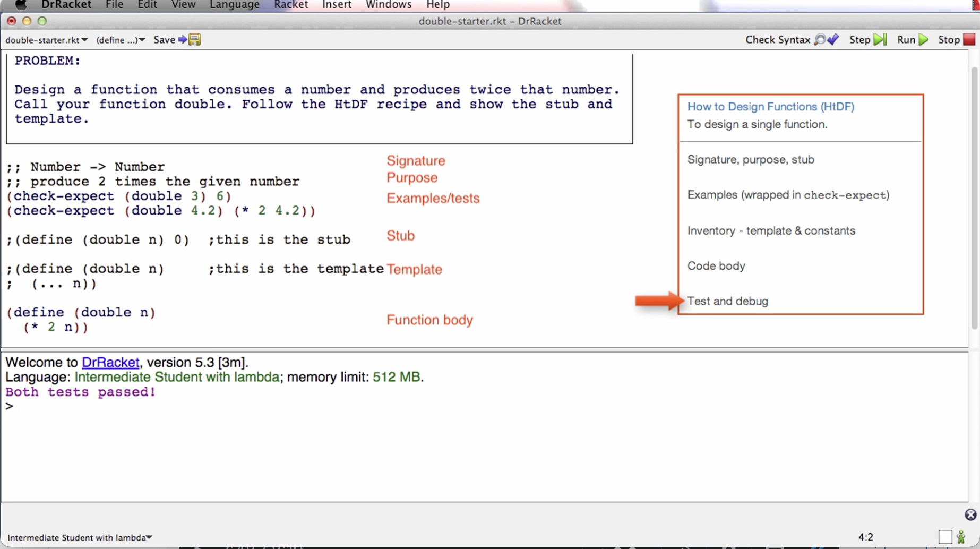Click the Check Syntax button label
The width and height of the screenshot is (980, 549).
(x=778, y=40)
